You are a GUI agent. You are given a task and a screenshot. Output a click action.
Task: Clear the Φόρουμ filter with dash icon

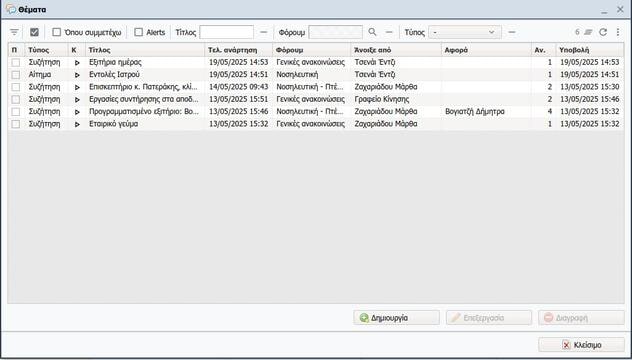pyautogui.click(x=389, y=32)
